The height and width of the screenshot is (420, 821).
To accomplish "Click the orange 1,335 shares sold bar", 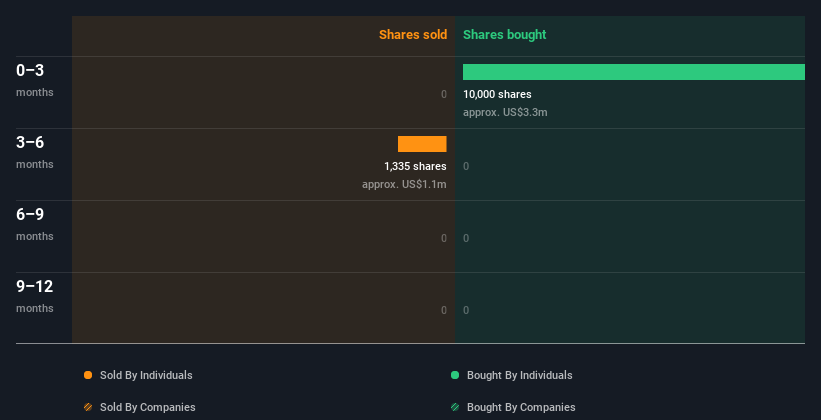I will click(422, 144).
